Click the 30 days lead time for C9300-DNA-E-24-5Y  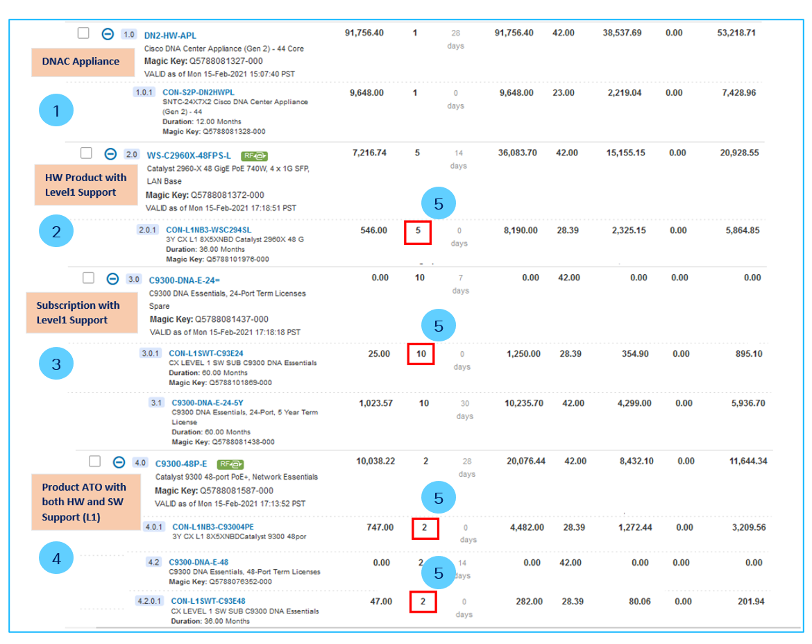pyautogui.click(x=465, y=409)
